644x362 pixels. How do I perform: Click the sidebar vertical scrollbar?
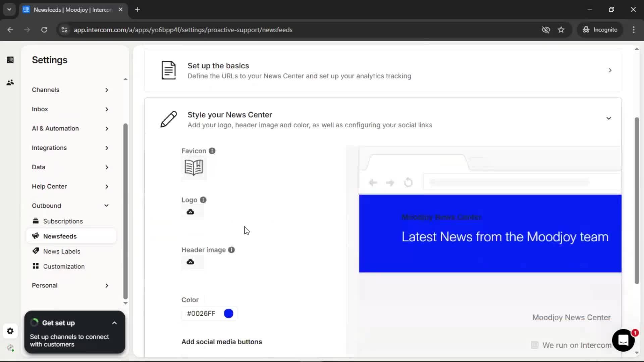click(x=125, y=211)
